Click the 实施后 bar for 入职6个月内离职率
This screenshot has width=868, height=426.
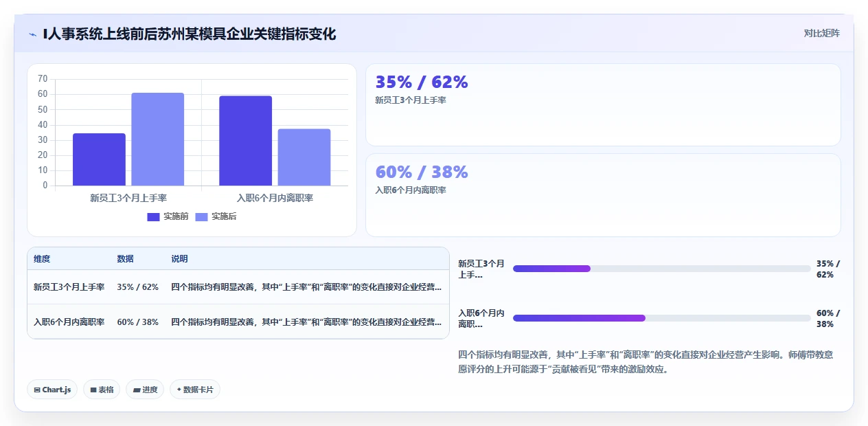304,157
